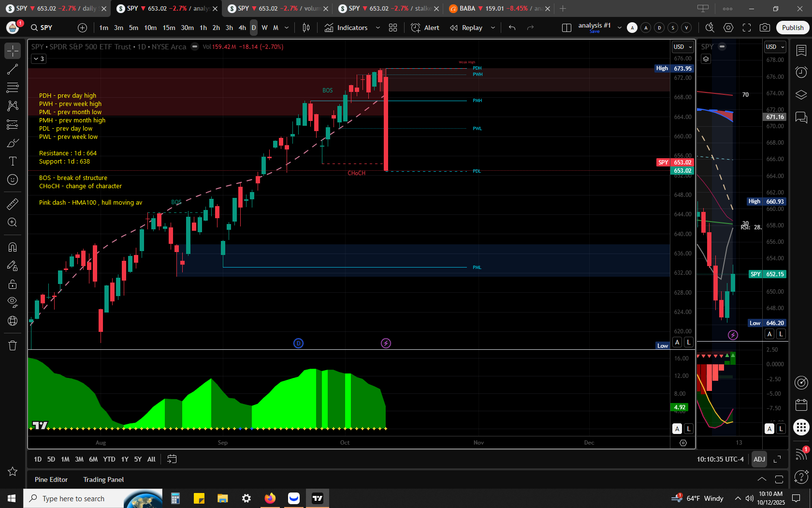The height and width of the screenshot is (508, 812).
Task: Remove drawings with trash icon
Action: [13, 345]
